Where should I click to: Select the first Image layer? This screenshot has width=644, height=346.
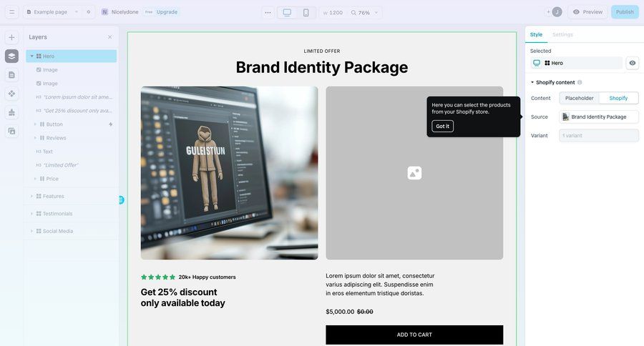click(x=71, y=70)
